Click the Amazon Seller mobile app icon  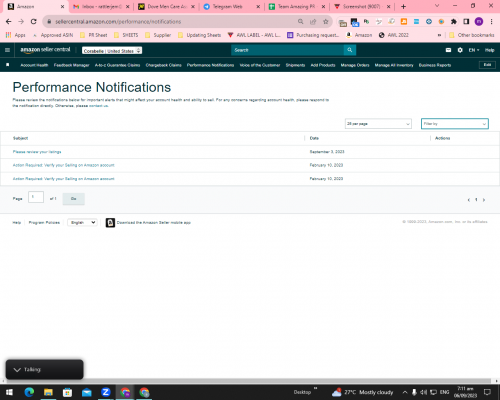point(110,222)
